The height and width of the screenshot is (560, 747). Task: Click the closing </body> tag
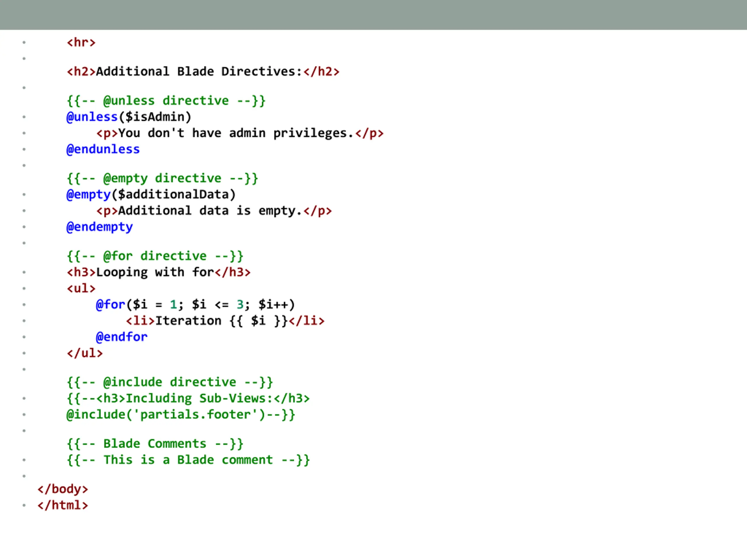point(63,489)
